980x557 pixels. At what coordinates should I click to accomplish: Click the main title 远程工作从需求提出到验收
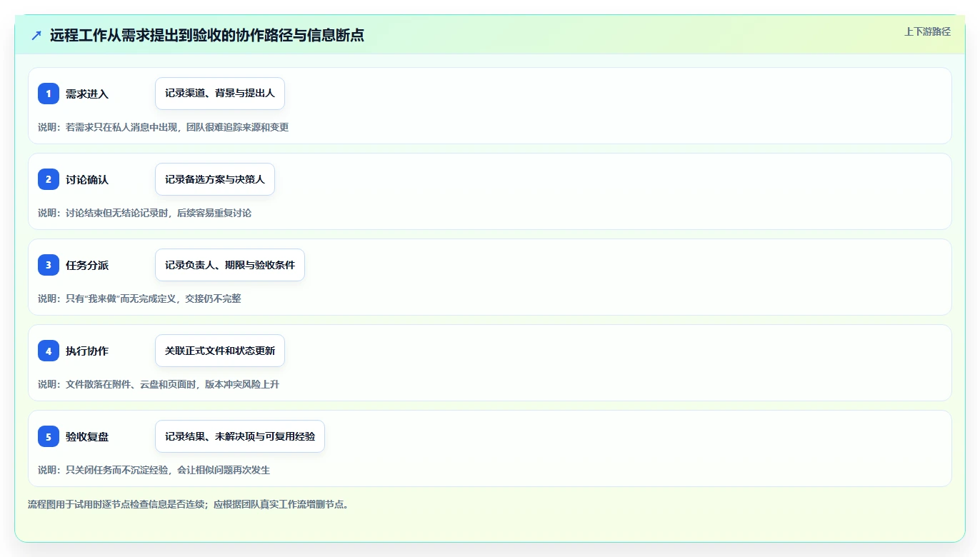pos(207,36)
